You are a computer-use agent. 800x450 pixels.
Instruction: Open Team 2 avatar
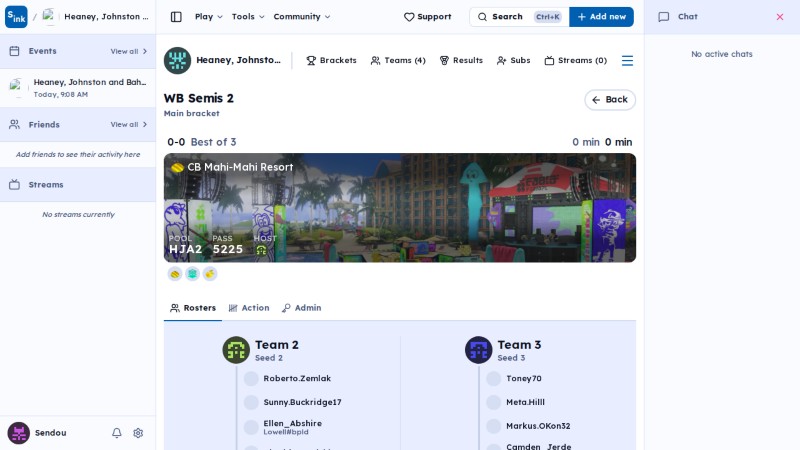tap(236, 350)
